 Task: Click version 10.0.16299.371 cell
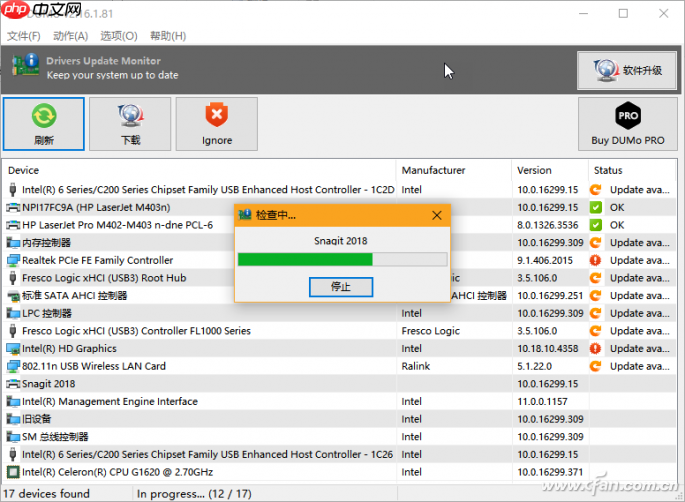click(x=550, y=472)
